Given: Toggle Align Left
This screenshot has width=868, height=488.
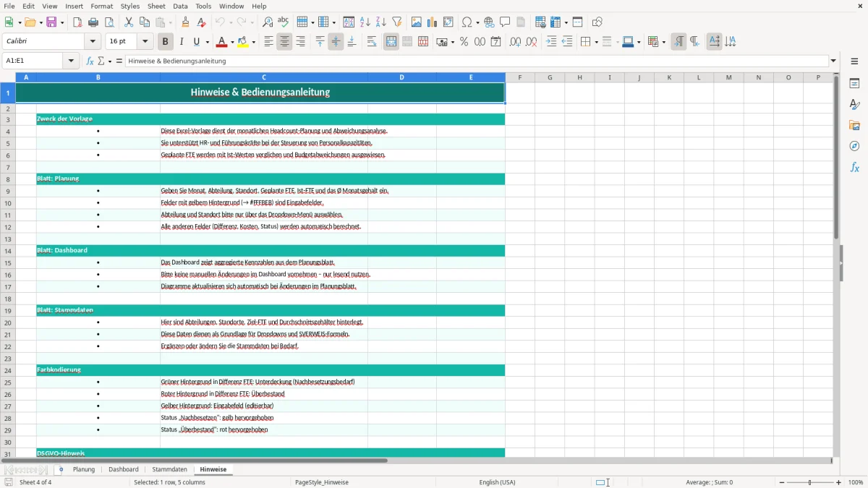Looking at the screenshot, I should click(268, 42).
